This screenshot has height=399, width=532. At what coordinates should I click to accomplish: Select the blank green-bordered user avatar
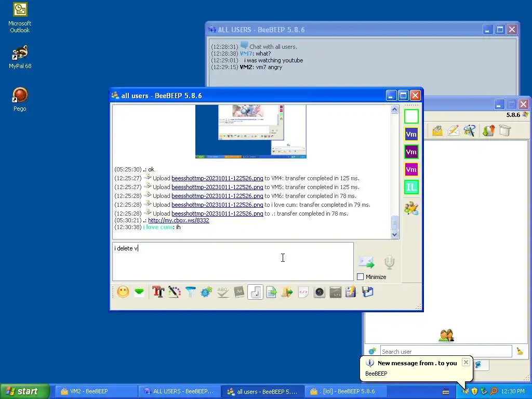coord(411,116)
